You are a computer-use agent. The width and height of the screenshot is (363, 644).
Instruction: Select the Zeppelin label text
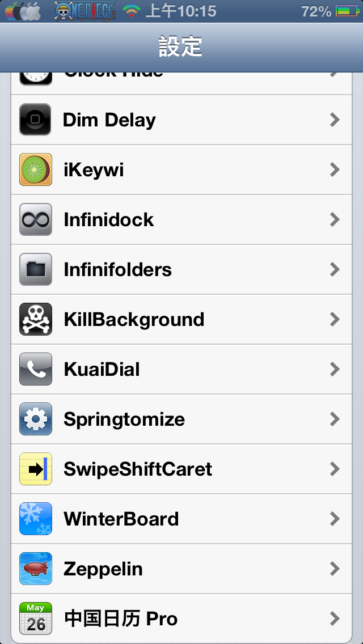pyautogui.click(x=103, y=569)
